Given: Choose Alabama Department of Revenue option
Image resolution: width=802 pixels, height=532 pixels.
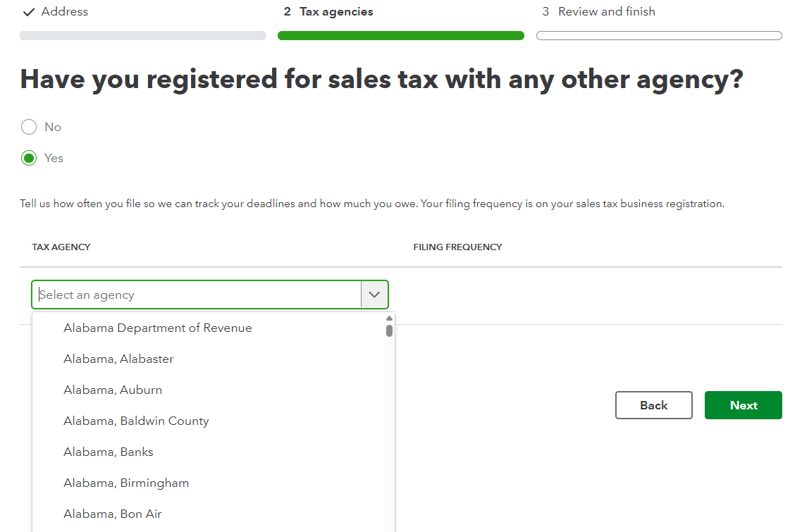Looking at the screenshot, I should point(157,328).
